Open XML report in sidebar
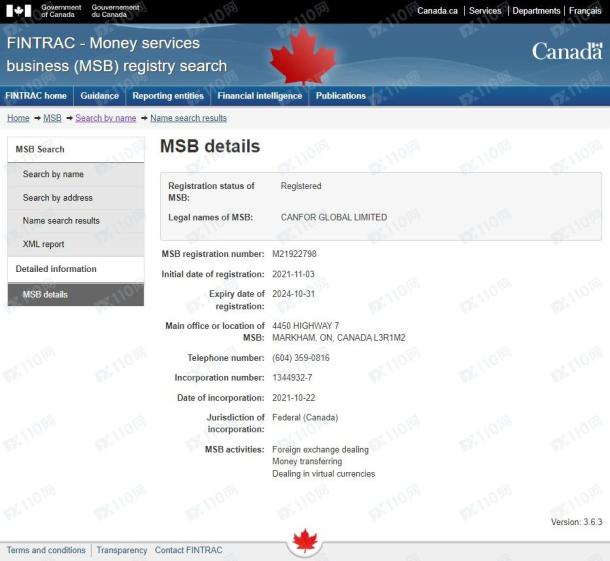Screen dimensions: 610x561 tap(76, 244)
